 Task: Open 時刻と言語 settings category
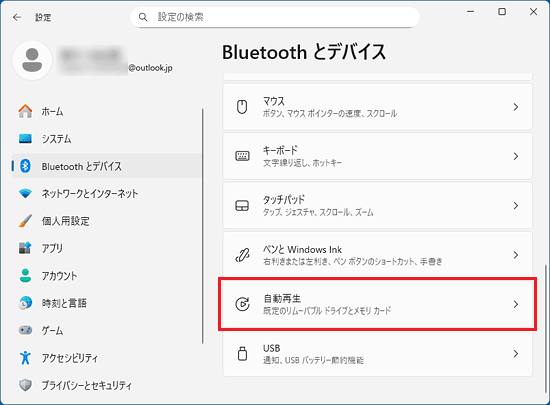[x=106, y=303]
